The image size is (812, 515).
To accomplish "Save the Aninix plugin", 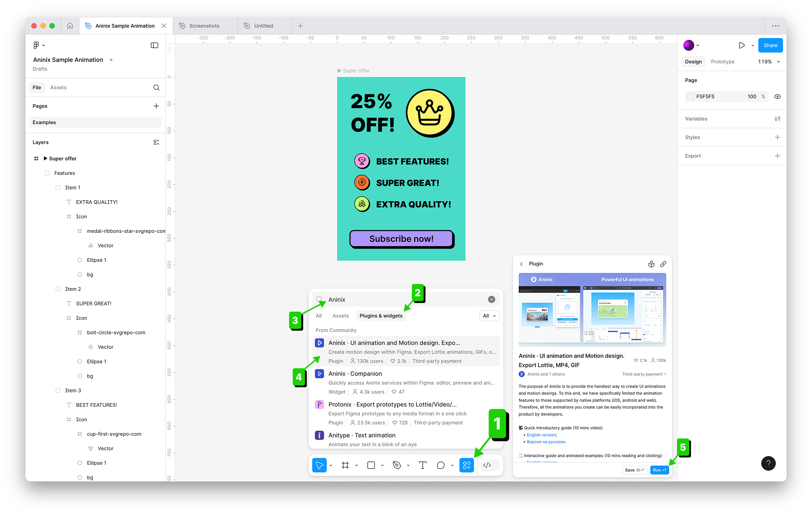I will pos(634,470).
